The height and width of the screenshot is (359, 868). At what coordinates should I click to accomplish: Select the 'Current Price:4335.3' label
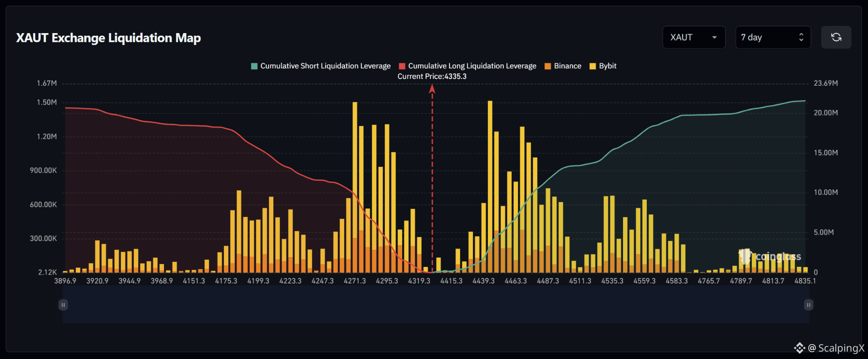pos(432,76)
